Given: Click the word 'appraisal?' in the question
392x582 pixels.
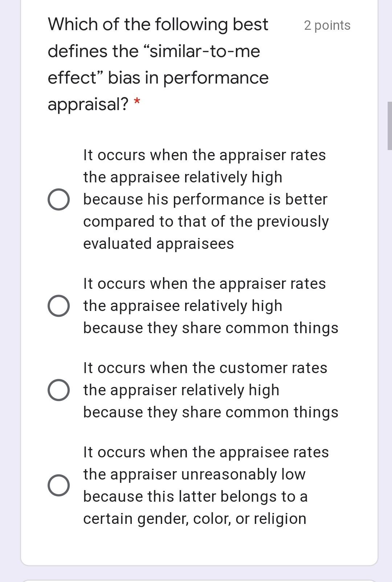Looking at the screenshot, I should (x=87, y=104).
